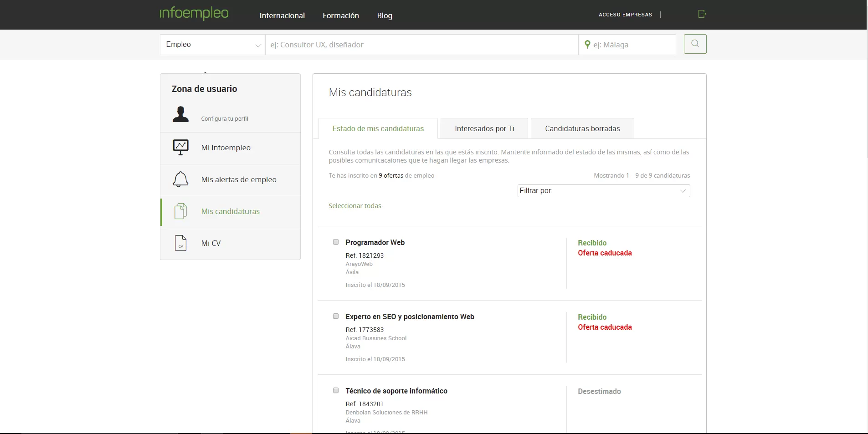Switch to Interesados por Ti tab
The height and width of the screenshot is (434, 868).
coord(484,128)
